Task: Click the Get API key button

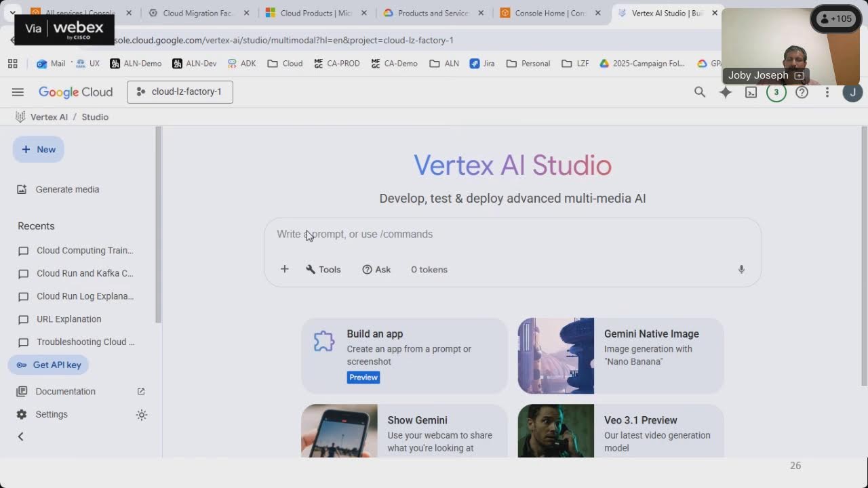Action: (x=48, y=365)
